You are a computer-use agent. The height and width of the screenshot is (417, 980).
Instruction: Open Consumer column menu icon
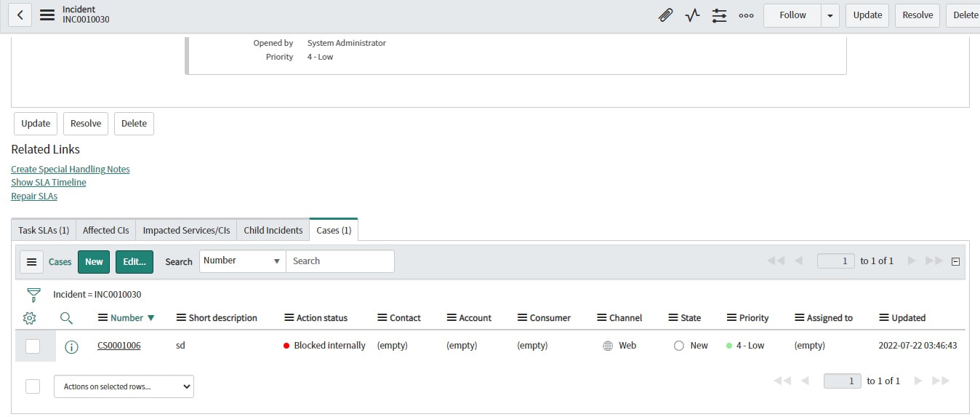coord(522,318)
